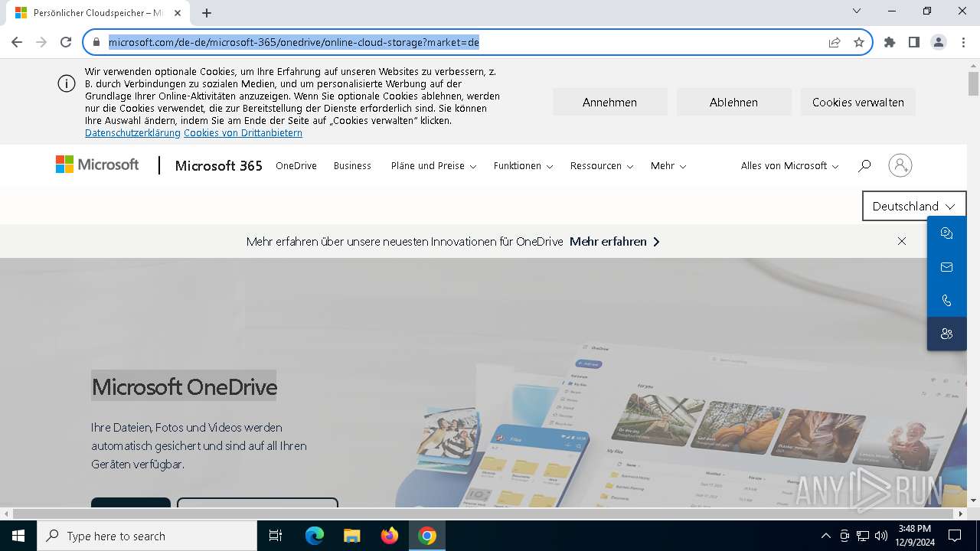Click the taskbar clock showing 3:48 PM
The width and height of the screenshot is (980, 551).
click(x=915, y=536)
